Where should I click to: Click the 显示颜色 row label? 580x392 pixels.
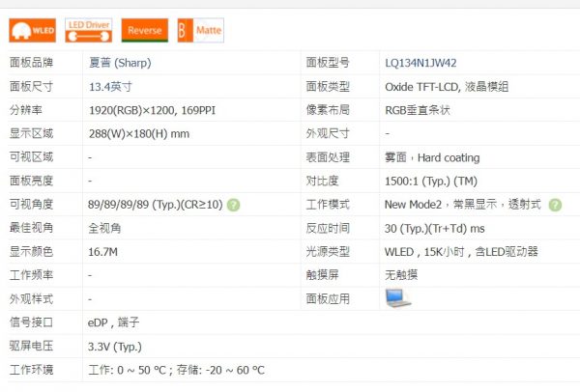tap(32, 252)
